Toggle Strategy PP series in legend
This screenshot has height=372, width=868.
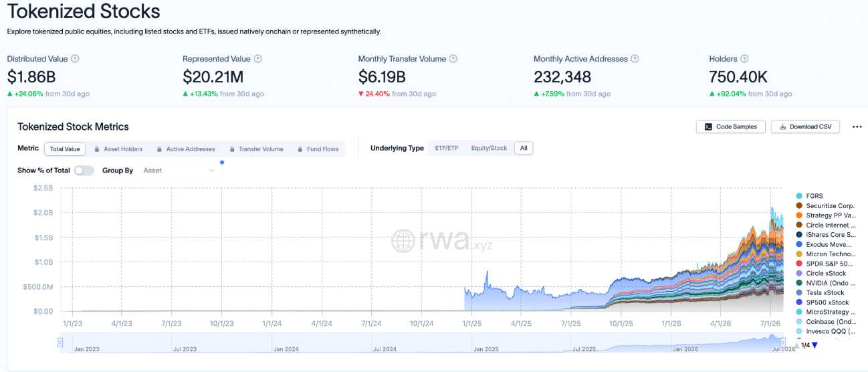tap(826, 215)
